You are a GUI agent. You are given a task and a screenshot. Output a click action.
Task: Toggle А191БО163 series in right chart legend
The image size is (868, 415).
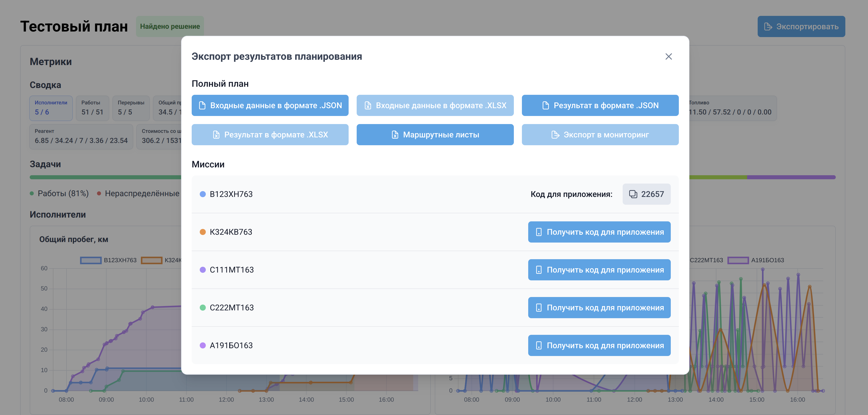pos(756,260)
